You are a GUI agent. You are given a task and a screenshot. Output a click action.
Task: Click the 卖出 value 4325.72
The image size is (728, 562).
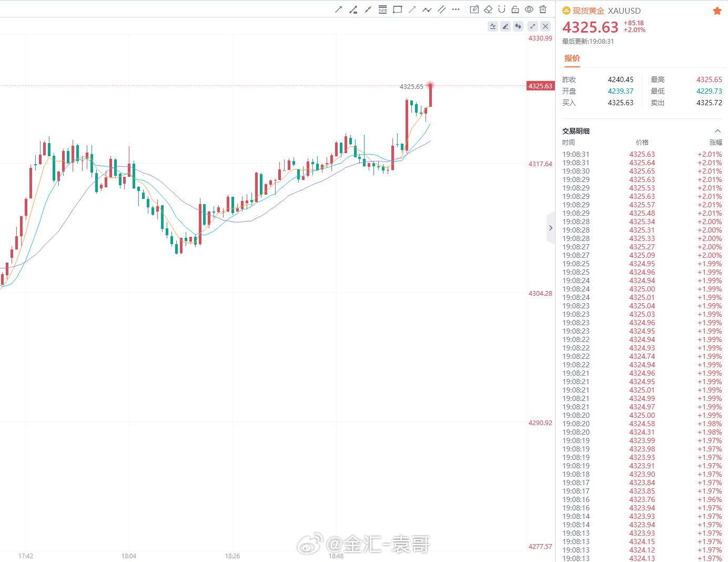(x=709, y=103)
